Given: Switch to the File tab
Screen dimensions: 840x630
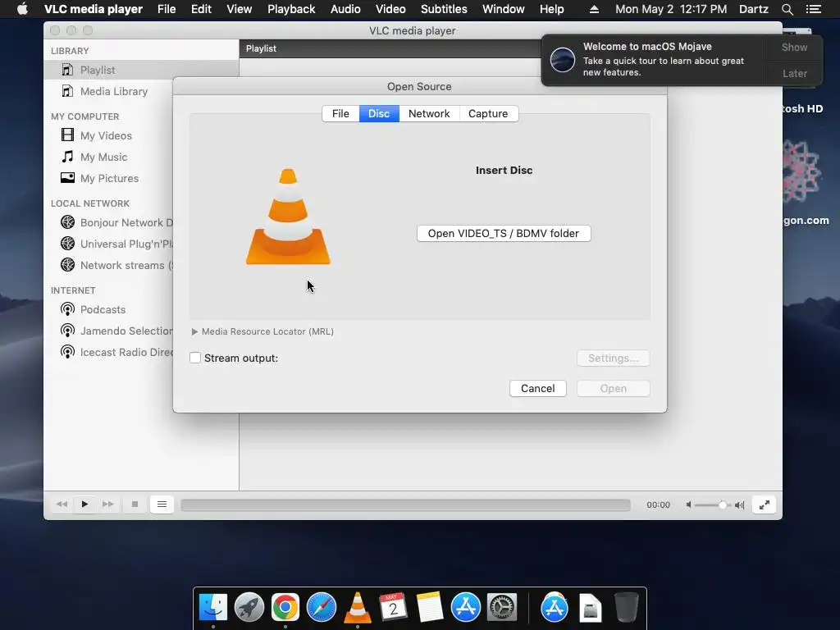Looking at the screenshot, I should [x=340, y=113].
